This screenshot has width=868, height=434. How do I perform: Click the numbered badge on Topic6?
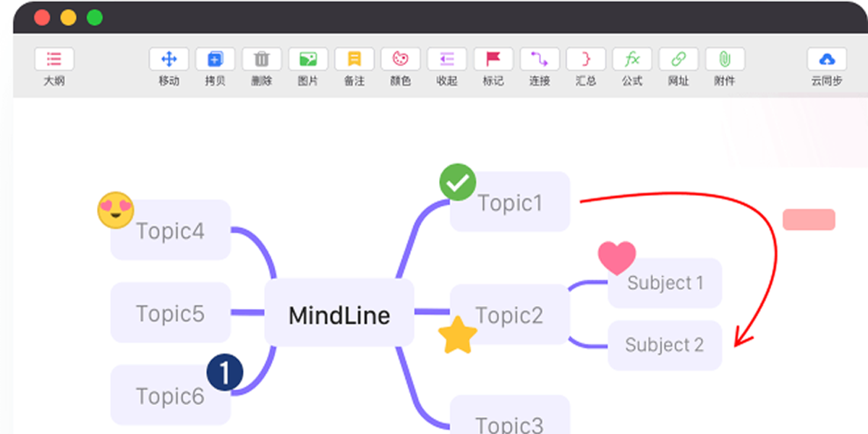pos(225,371)
